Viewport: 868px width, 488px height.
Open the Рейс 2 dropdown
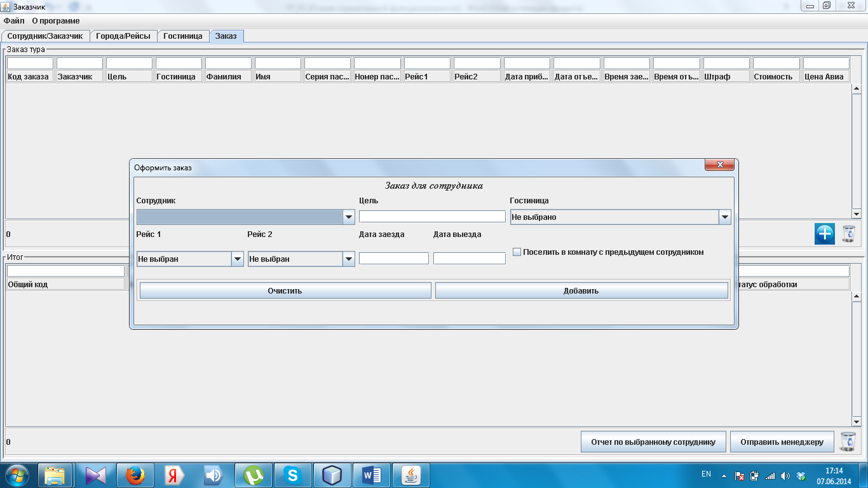coord(348,259)
